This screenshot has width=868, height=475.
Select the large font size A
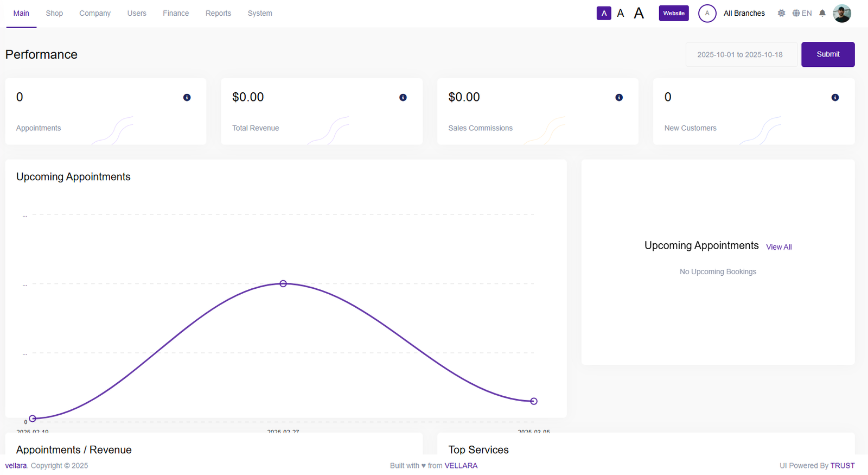(639, 14)
